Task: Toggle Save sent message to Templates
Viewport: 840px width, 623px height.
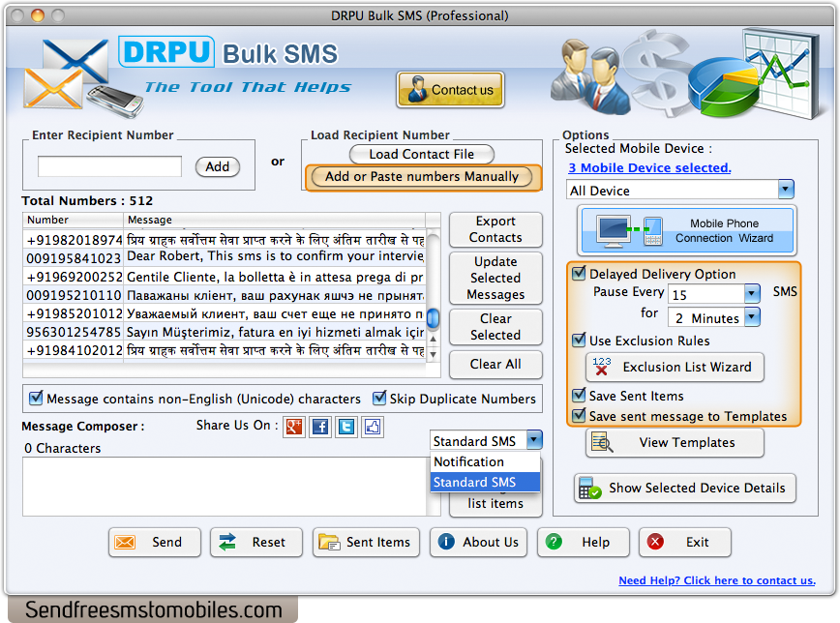Action: pyautogui.click(x=579, y=416)
